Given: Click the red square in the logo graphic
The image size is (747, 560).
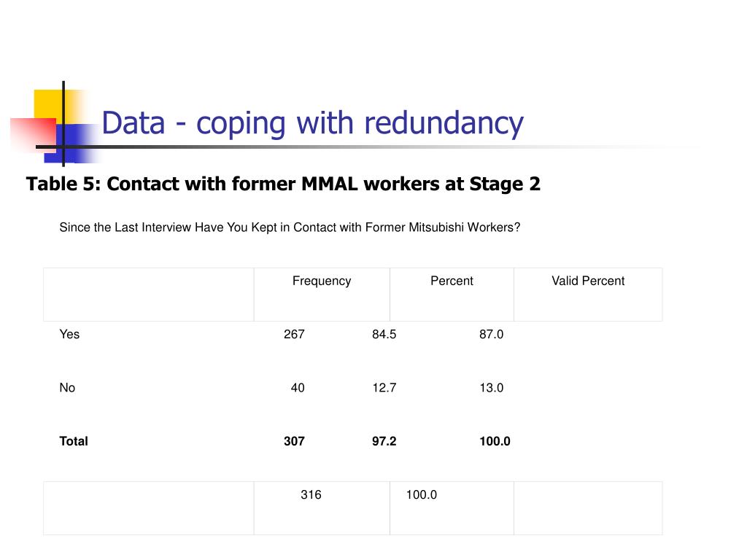Looking at the screenshot, I should 34,135.
